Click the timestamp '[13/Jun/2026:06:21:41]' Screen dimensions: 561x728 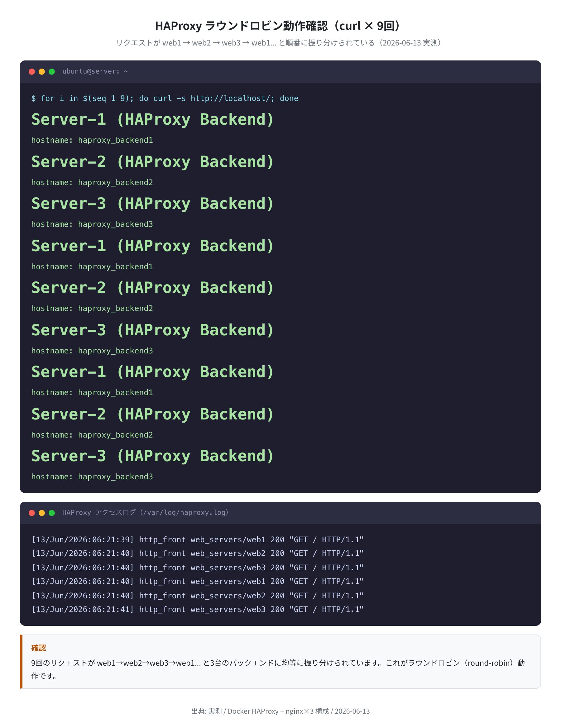tap(83, 609)
